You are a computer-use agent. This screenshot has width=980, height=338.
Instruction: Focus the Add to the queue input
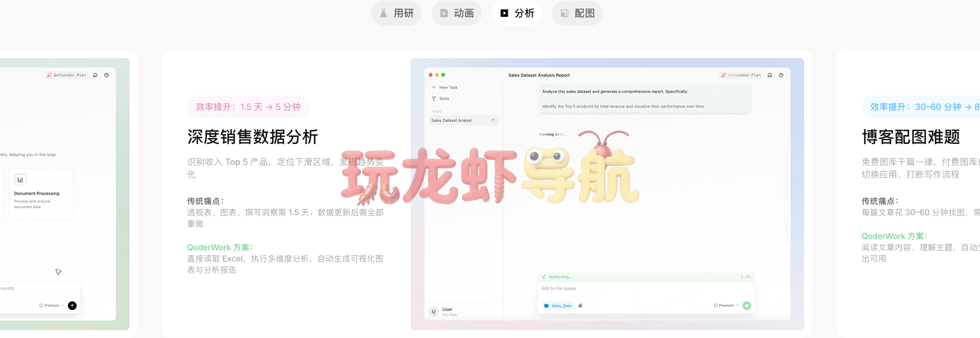tap(646, 289)
